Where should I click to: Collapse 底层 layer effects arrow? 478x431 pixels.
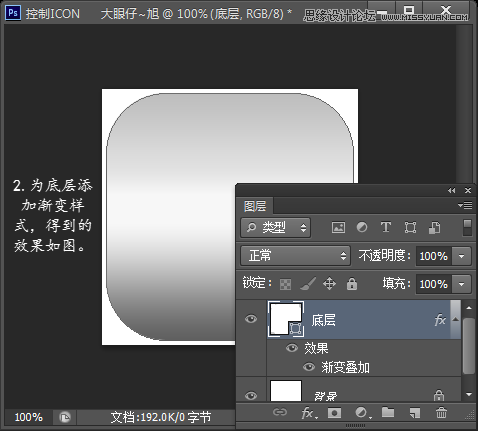click(455, 320)
